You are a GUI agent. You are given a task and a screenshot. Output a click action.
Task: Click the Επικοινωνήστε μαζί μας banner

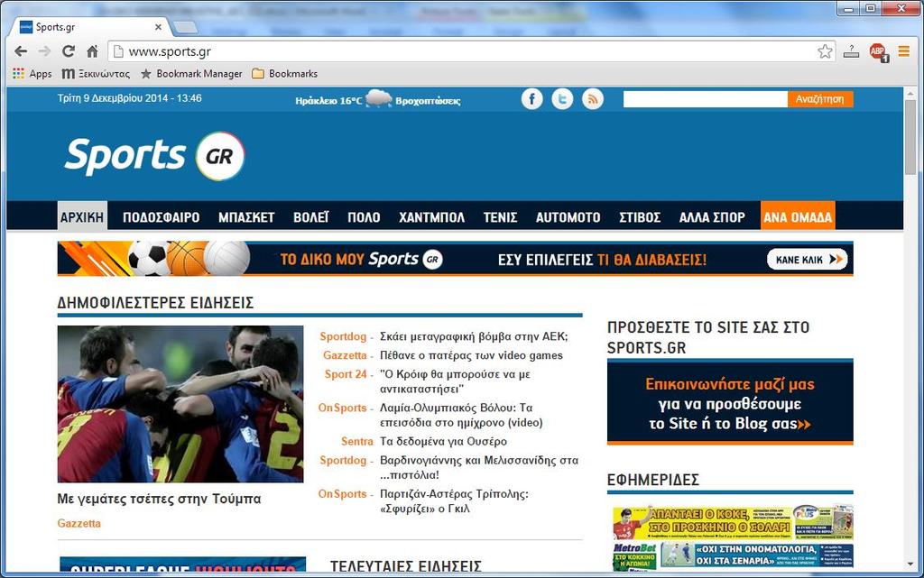click(x=730, y=403)
